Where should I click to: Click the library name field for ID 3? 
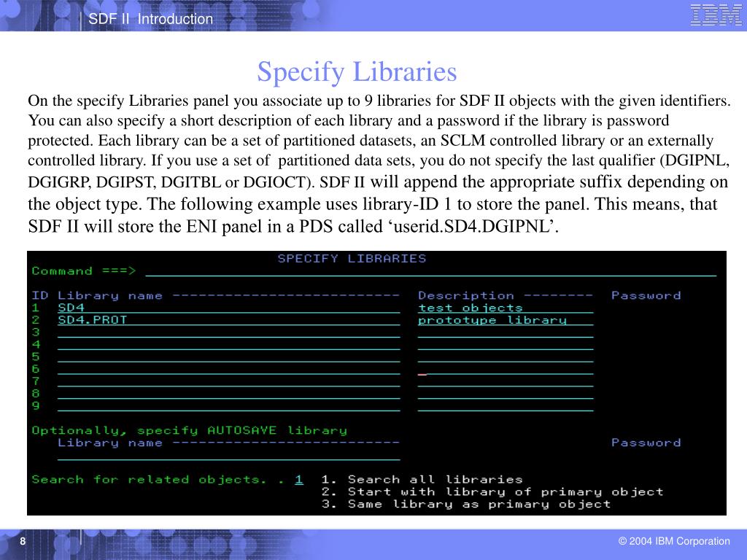[x=228, y=332]
